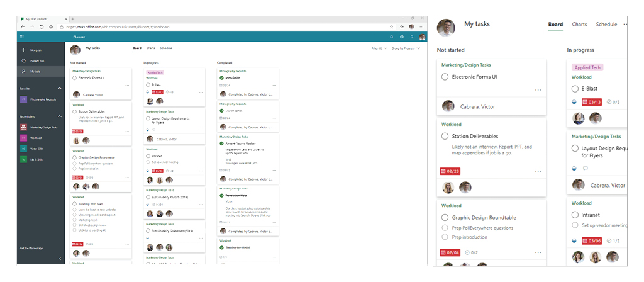Open a new browser tab with plus
Screen dimensions: 644x282
tap(73, 19)
